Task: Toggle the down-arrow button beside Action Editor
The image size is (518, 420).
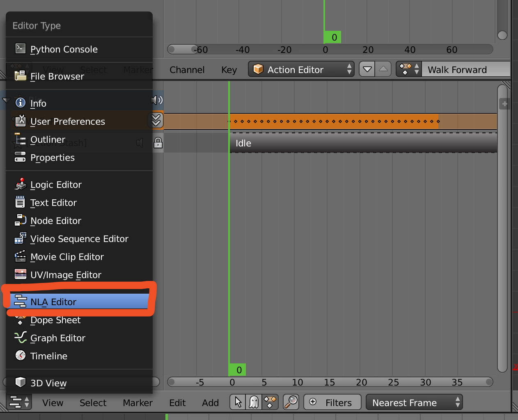Action: [x=367, y=69]
